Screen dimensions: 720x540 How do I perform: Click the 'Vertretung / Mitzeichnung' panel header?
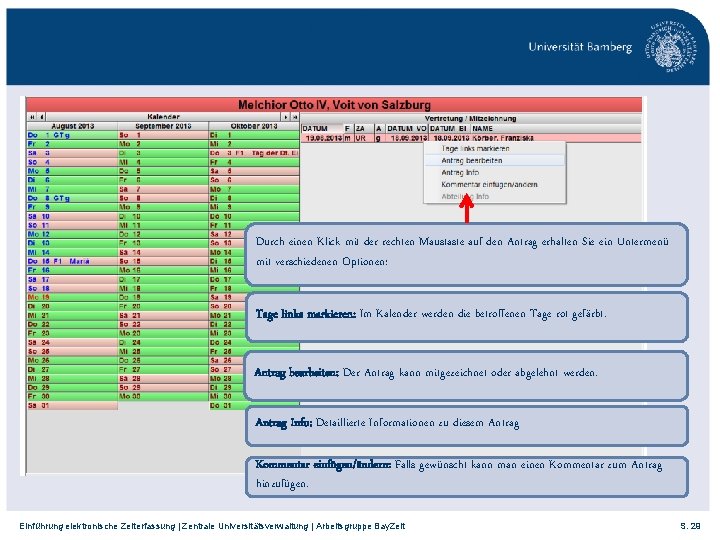click(471, 118)
